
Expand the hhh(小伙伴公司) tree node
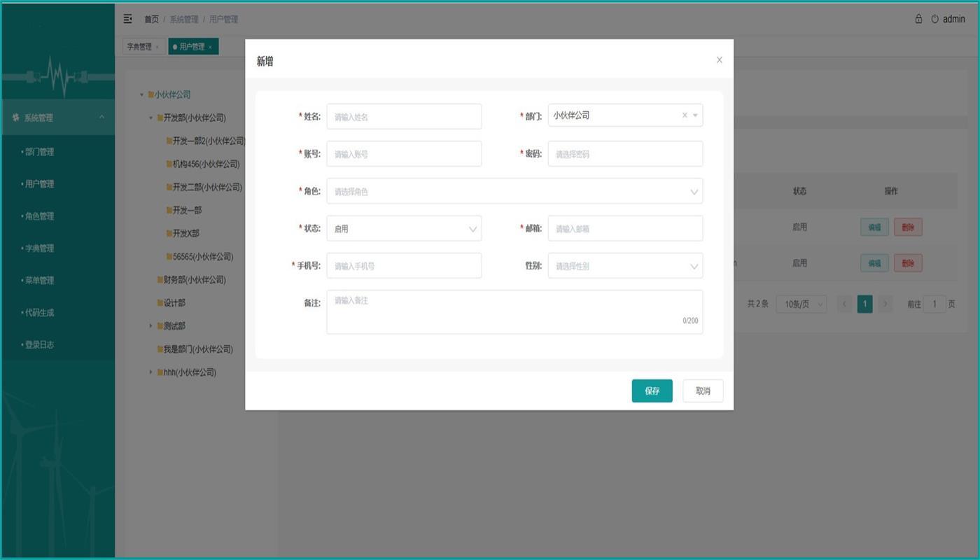pyautogui.click(x=150, y=372)
